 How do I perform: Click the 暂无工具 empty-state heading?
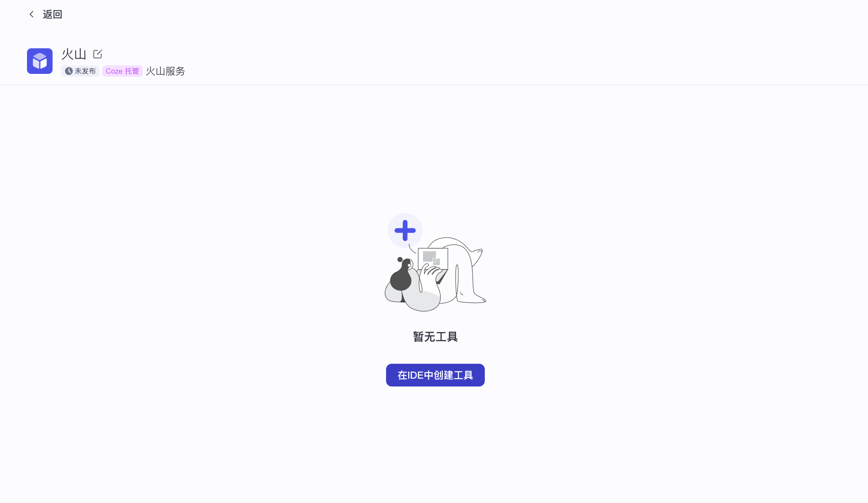[435, 337]
